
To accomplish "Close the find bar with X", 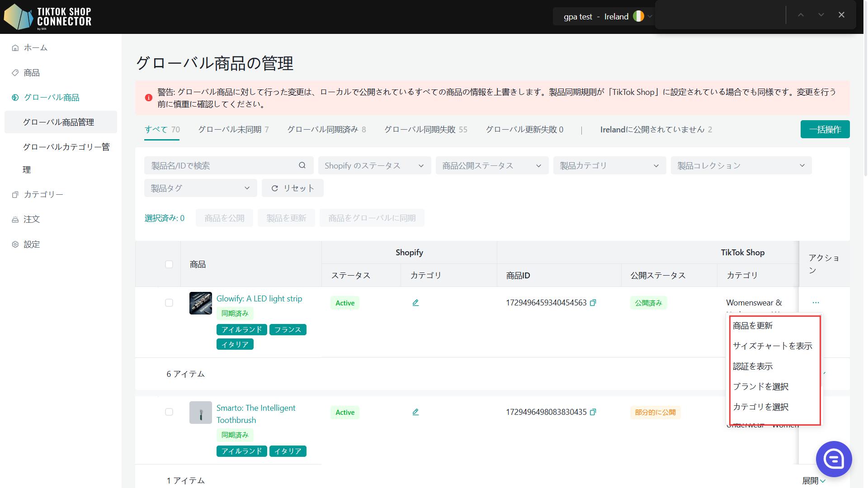I will tap(841, 15).
